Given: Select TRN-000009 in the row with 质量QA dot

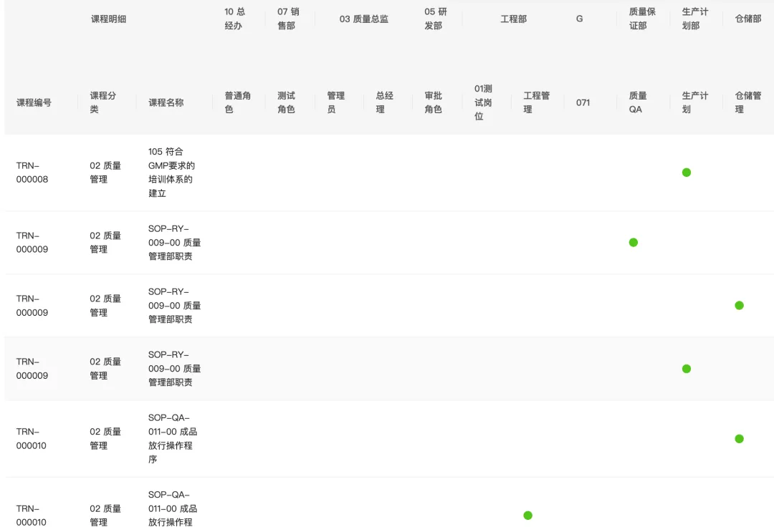Looking at the screenshot, I should [32, 243].
